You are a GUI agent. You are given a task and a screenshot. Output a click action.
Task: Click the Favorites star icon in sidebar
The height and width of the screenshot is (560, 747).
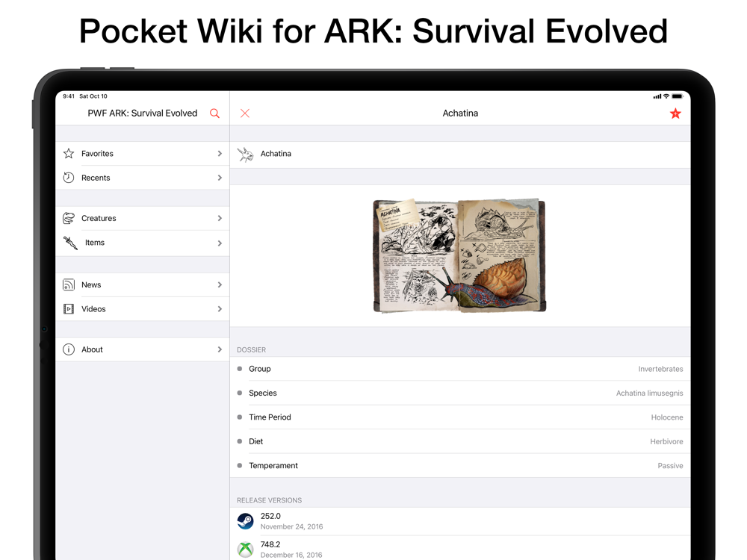(69, 153)
